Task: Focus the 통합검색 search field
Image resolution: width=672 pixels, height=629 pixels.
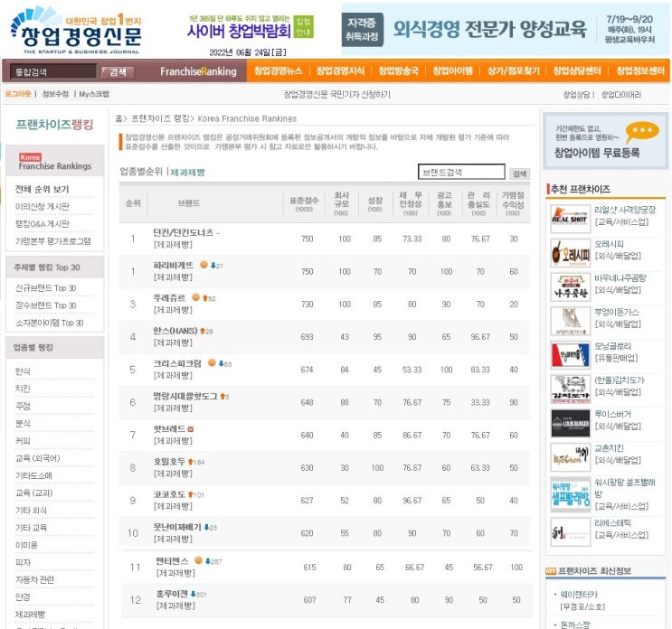Action: pyautogui.click(x=53, y=71)
